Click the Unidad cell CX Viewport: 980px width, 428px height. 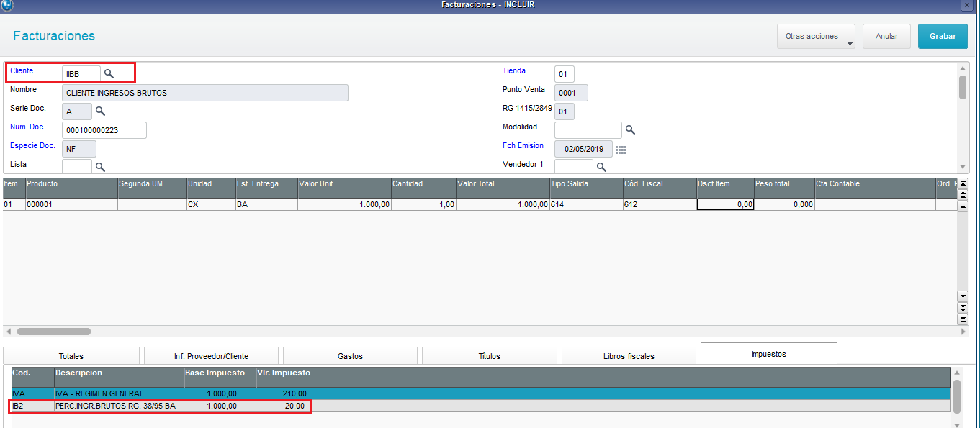(212, 204)
